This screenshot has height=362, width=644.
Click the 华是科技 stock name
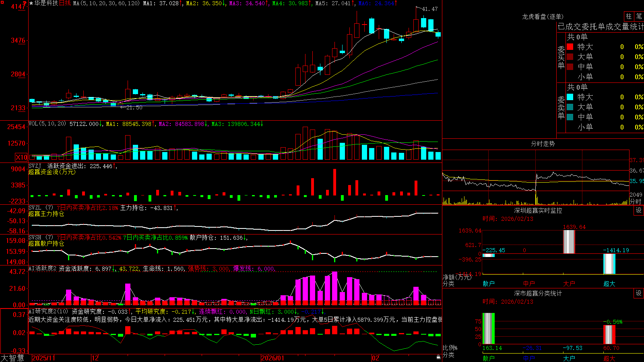46,3
